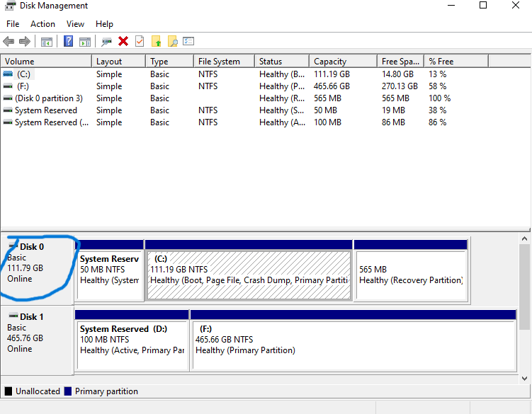Image resolution: width=532 pixels, height=414 pixels.
Task: Click the black Unallocated legend swatch
Action: [x=9, y=391]
